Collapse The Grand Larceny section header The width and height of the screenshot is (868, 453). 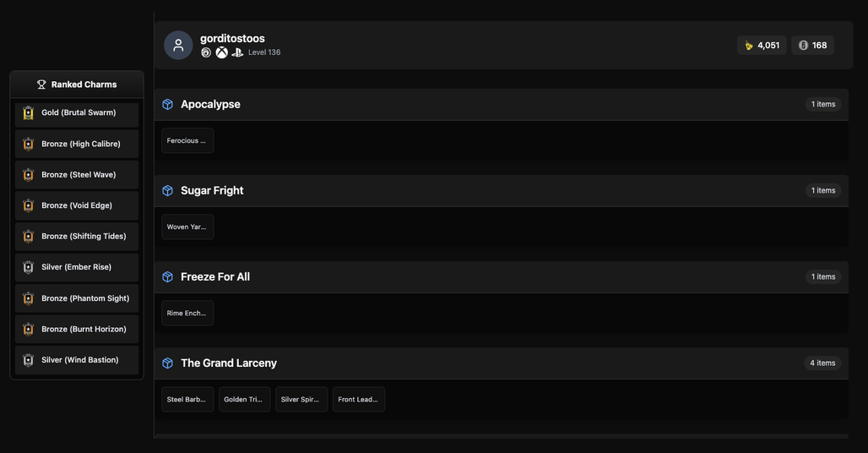502,363
